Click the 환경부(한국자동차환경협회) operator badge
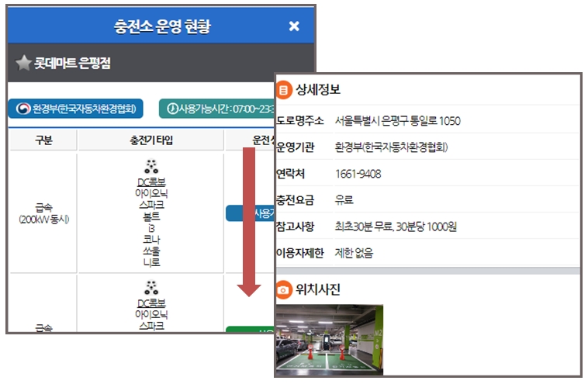The height and width of the screenshot is (384, 588). click(75, 109)
